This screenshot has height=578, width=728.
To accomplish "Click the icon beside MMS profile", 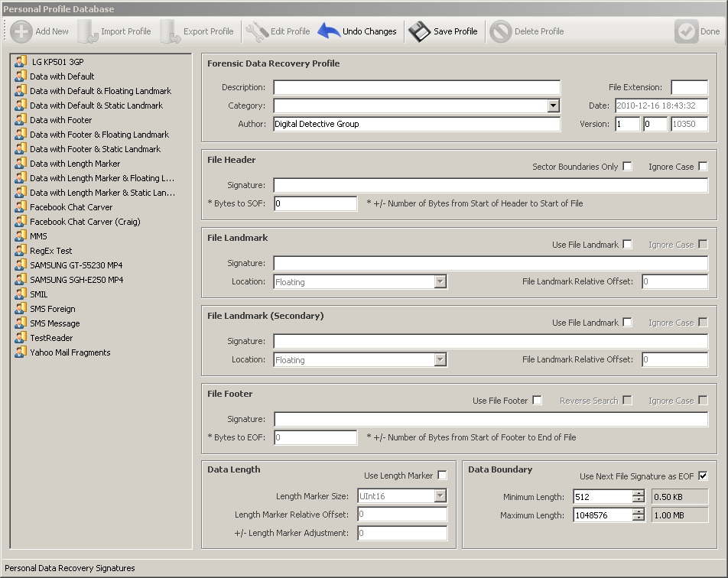I will [21, 235].
